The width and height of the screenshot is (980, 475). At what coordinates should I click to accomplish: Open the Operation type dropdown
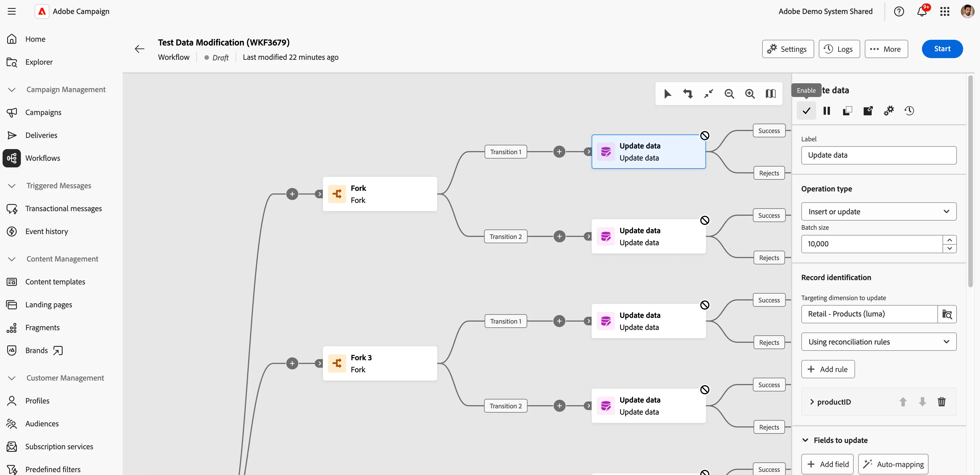[879, 212]
